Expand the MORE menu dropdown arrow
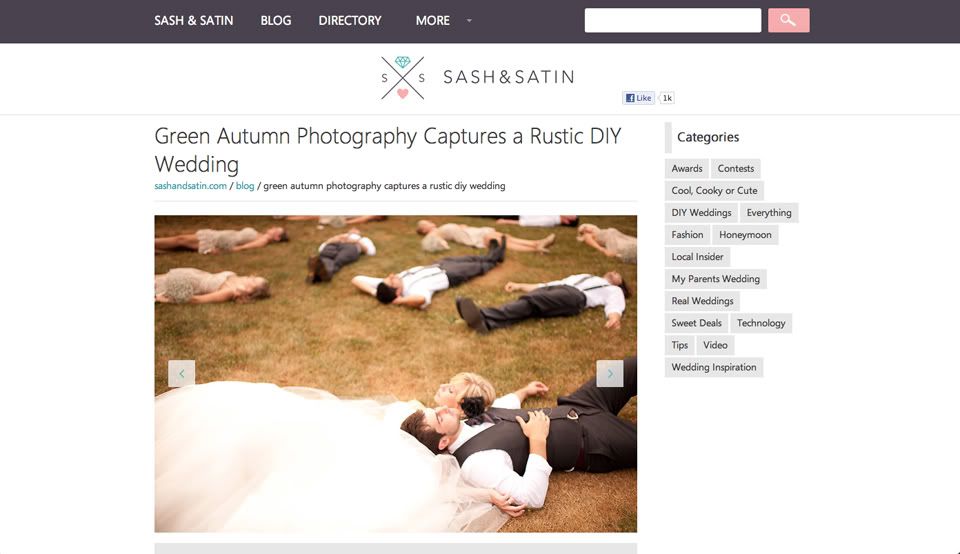This screenshot has height=554, width=960. tap(470, 21)
